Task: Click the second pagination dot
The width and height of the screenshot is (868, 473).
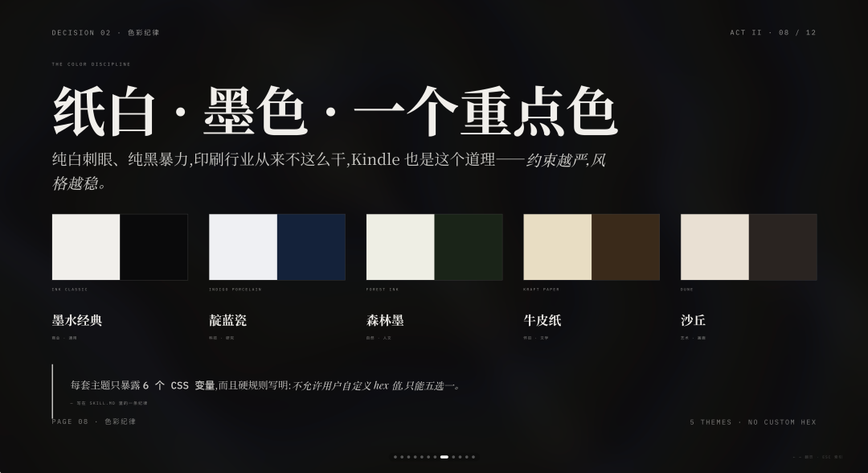Action: pyautogui.click(x=402, y=457)
